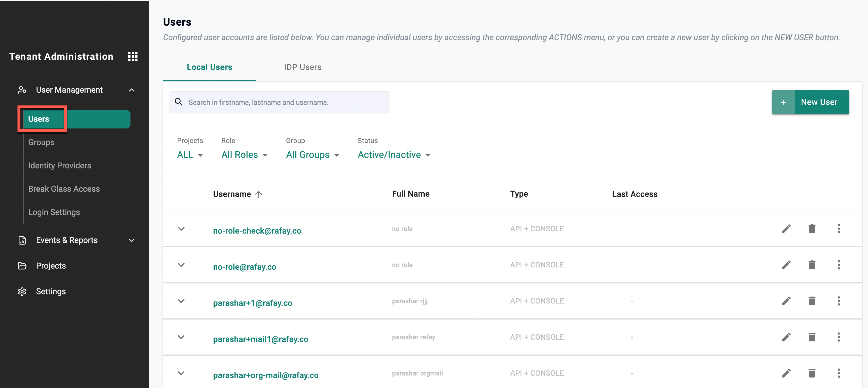Switch to the IDP Users tab
Image resolution: width=868 pixels, height=388 pixels.
[302, 67]
